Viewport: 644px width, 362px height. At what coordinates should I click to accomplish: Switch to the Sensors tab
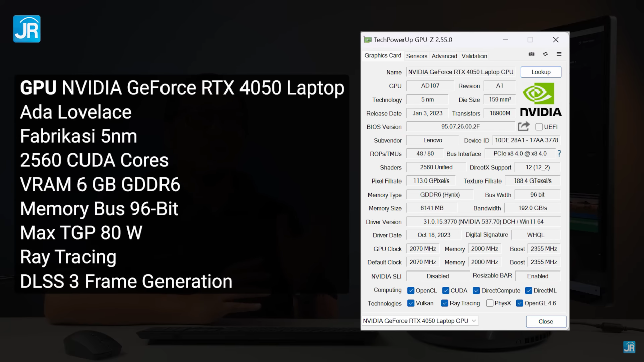click(416, 56)
